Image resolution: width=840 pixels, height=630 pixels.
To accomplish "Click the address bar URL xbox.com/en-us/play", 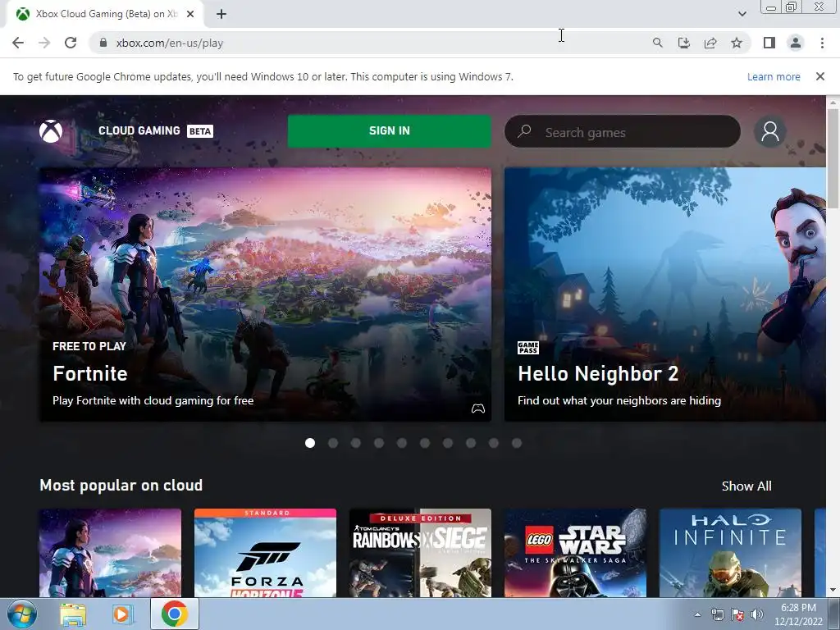I will (169, 43).
